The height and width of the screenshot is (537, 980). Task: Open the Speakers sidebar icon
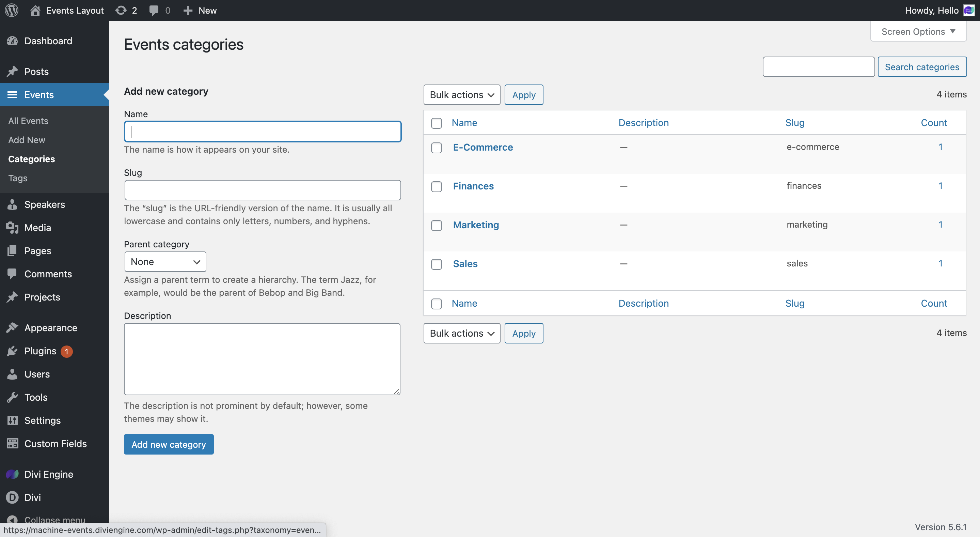12,204
